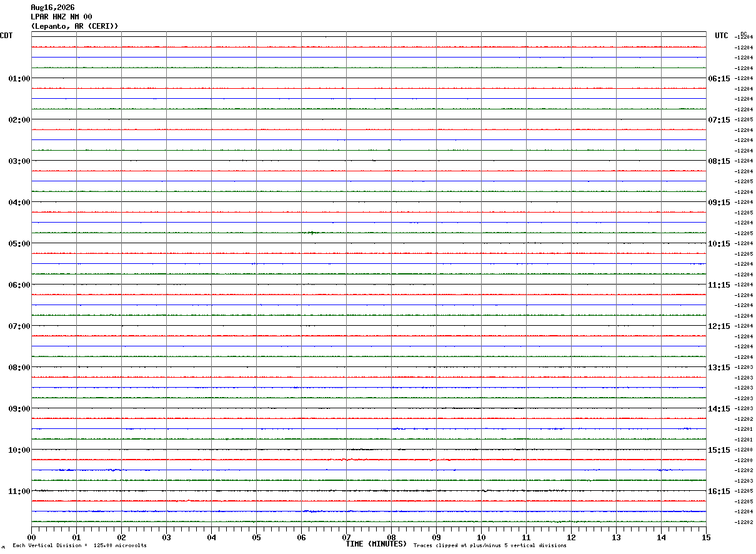The width and height of the screenshot is (756, 554).
Task: Click the Lepanto, AR (CERI) location text
Action: pyautogui.click(x=74, y=26)
